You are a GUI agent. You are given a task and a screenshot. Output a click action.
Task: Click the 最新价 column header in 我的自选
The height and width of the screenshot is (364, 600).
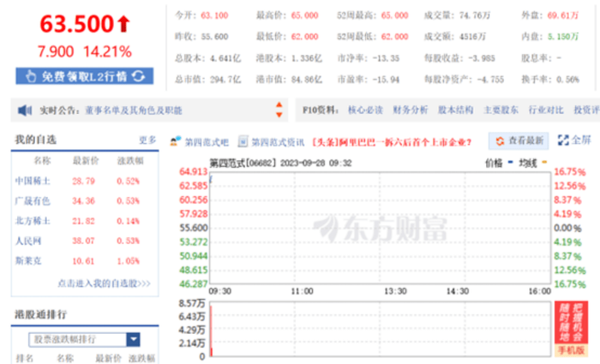pos(86,161)
